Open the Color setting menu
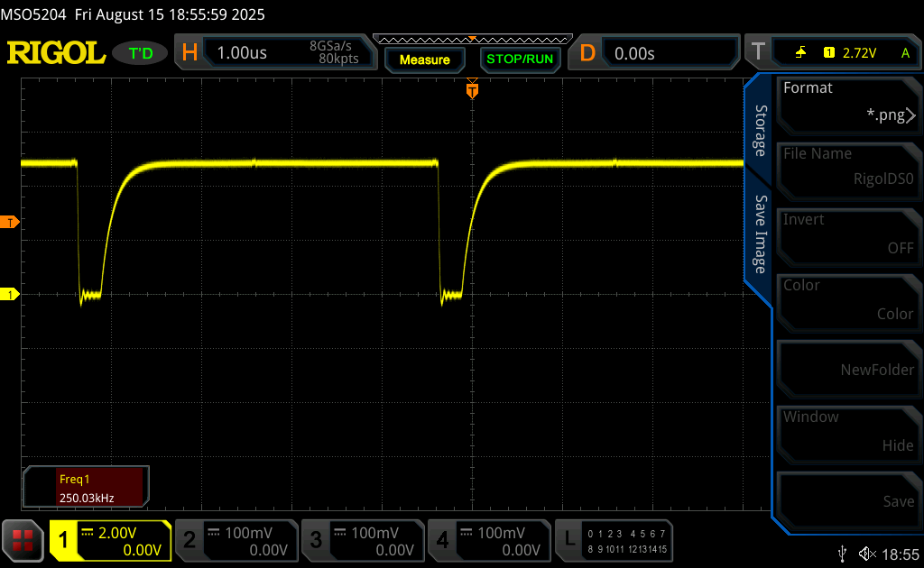 [x=847, y=299]
